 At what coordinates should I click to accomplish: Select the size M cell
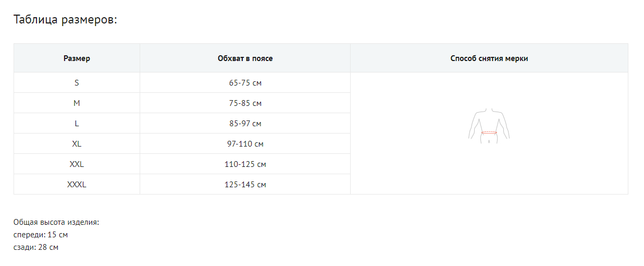[77, 103]
